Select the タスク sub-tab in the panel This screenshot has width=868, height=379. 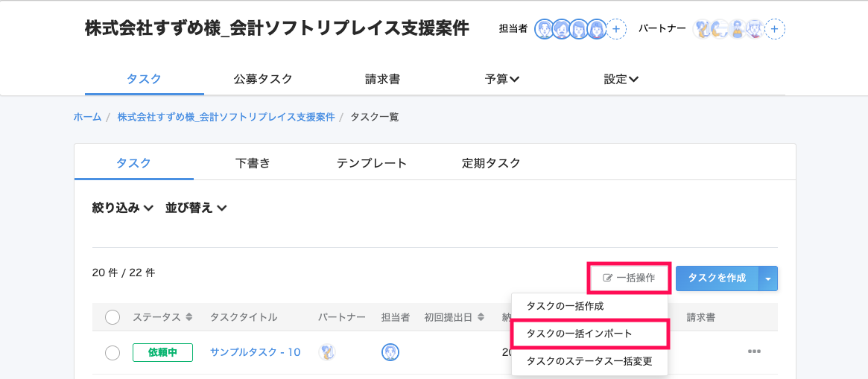[x=133, y=163]
